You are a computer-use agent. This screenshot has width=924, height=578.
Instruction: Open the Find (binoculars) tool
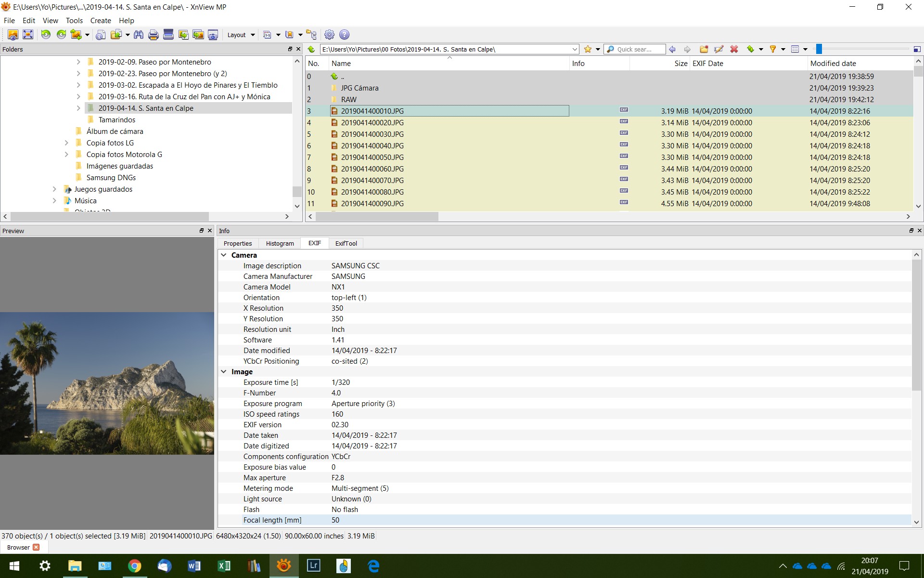click(x=139, y=35)
